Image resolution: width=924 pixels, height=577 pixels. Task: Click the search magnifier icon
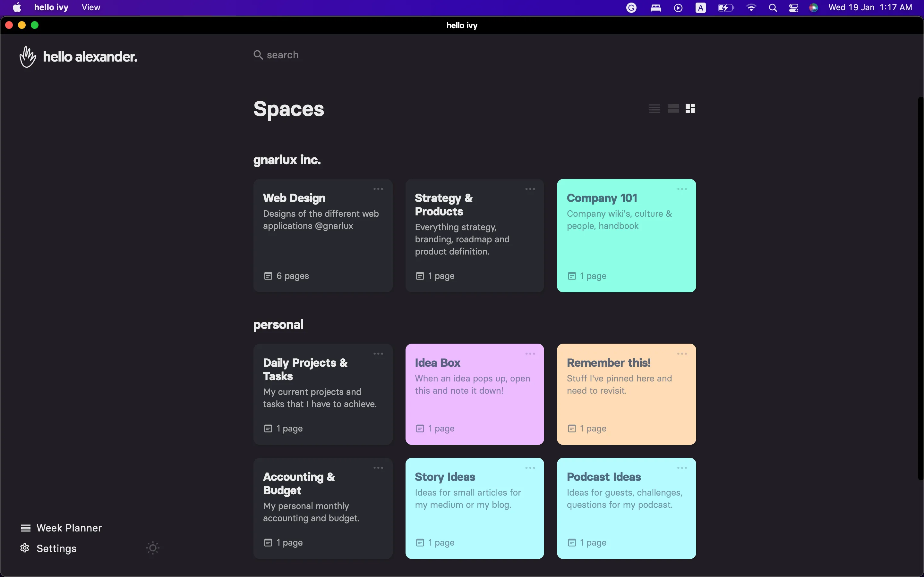(258, 55)
